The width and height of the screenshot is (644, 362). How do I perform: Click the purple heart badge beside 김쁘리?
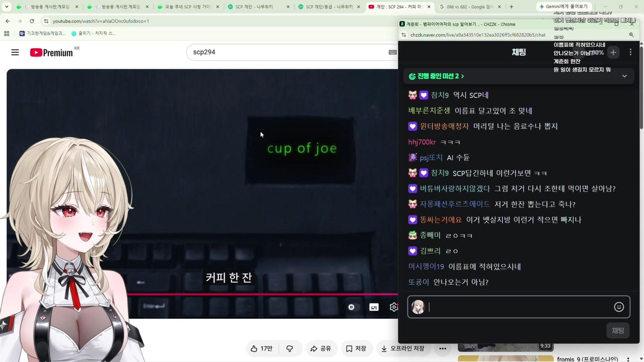[x=413, y=251]
